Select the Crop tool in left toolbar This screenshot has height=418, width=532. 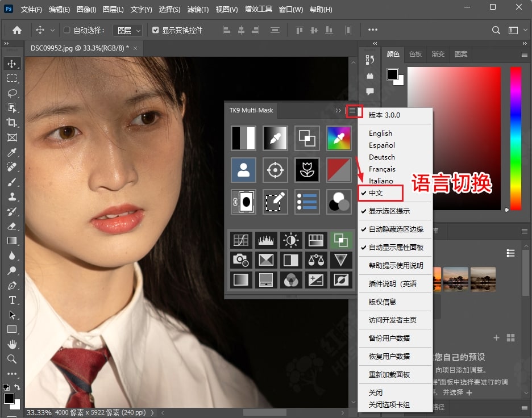11,123
